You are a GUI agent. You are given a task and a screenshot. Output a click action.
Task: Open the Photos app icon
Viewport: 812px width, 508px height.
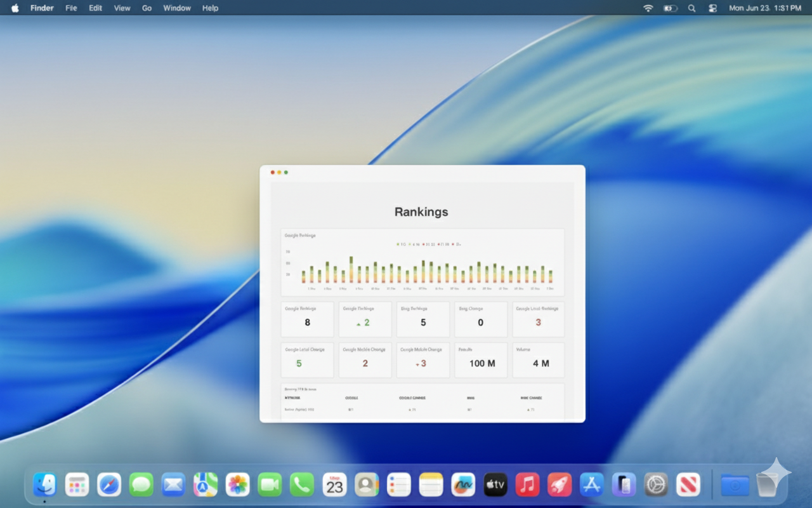pos(238,486)
